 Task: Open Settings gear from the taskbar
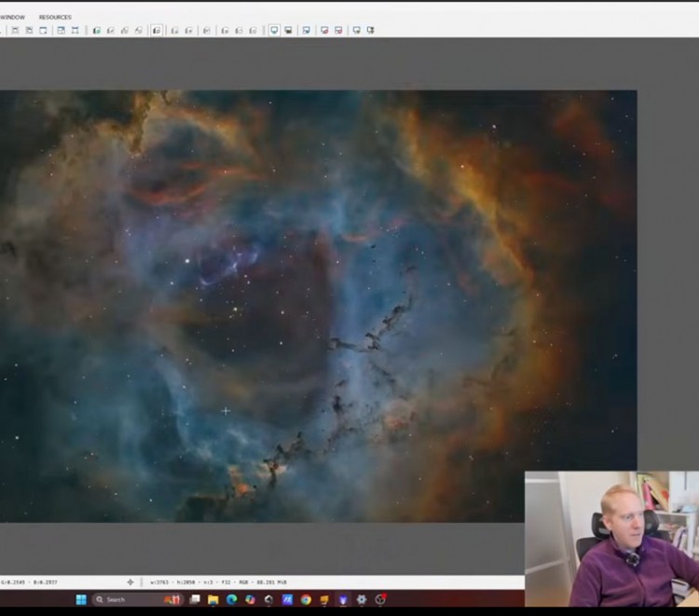tap(362, 599)
